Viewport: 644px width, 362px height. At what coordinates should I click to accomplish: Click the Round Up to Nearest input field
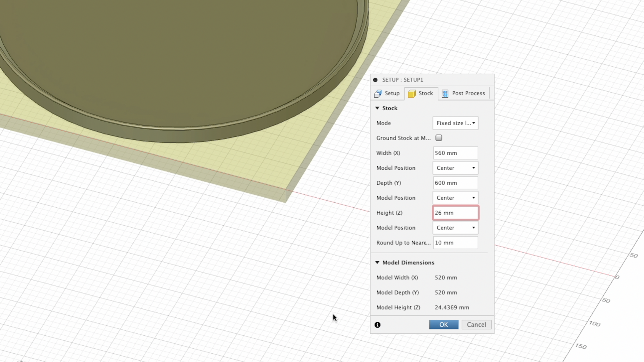click(455, 243)
